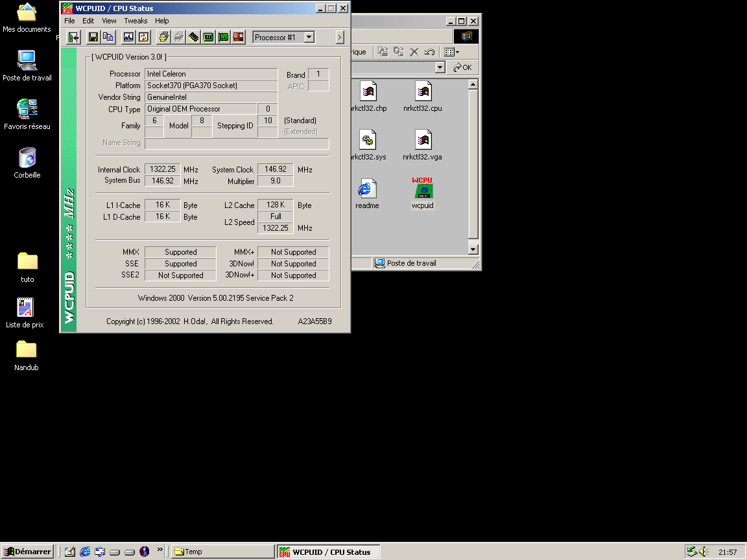Click the L2 Cache value 128 K

pyautogui.click(x=276, y=205)
